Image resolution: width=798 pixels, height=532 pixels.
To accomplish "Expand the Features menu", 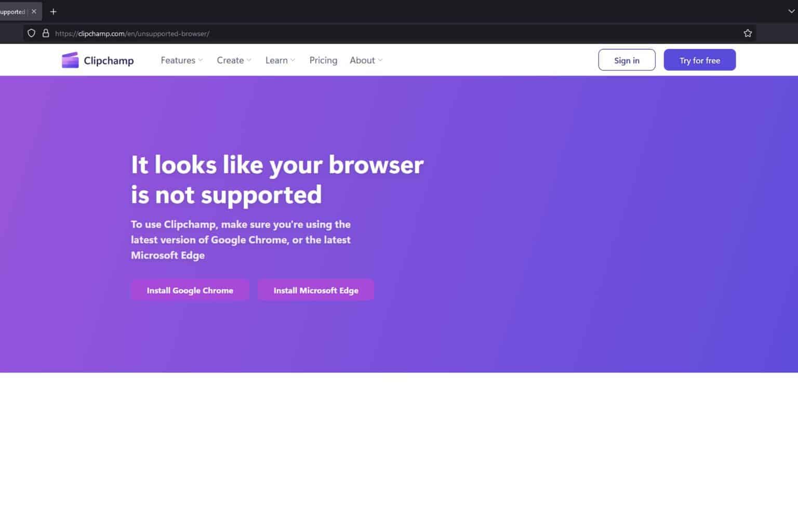I will (x=182, y=60).
